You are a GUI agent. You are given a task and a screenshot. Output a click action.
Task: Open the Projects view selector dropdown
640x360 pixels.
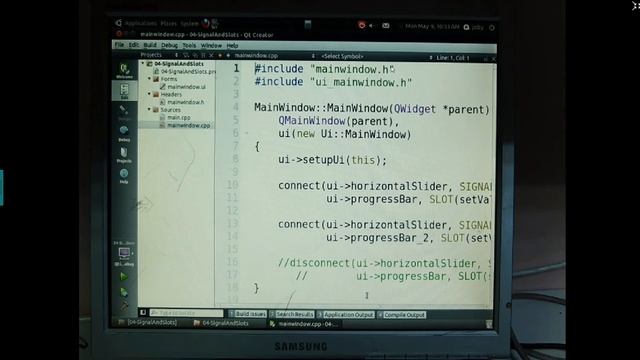coord(159,55)
